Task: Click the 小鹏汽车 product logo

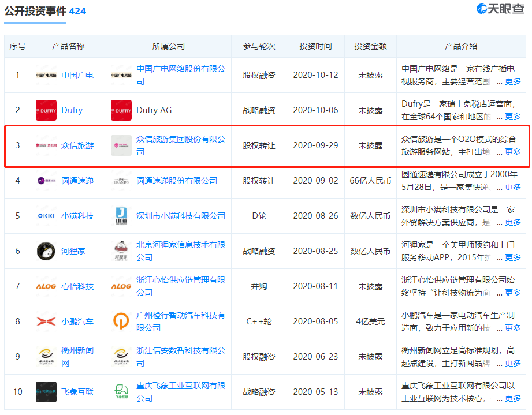Action: pyautogui.click(x=46, y=321)
